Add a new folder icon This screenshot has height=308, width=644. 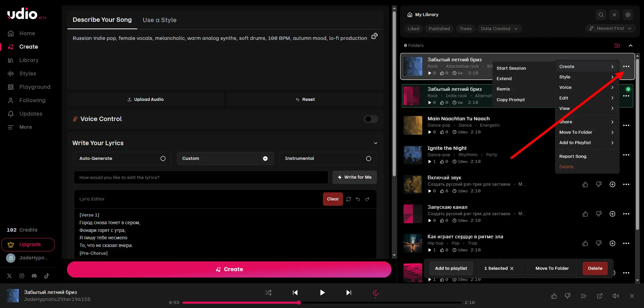coord(617,46)
